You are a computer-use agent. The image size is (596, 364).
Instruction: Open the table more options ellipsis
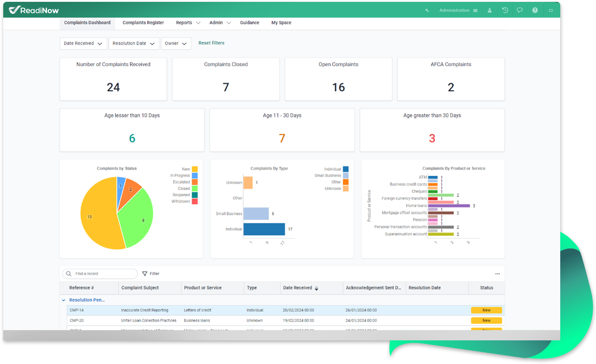click(498, 274)
